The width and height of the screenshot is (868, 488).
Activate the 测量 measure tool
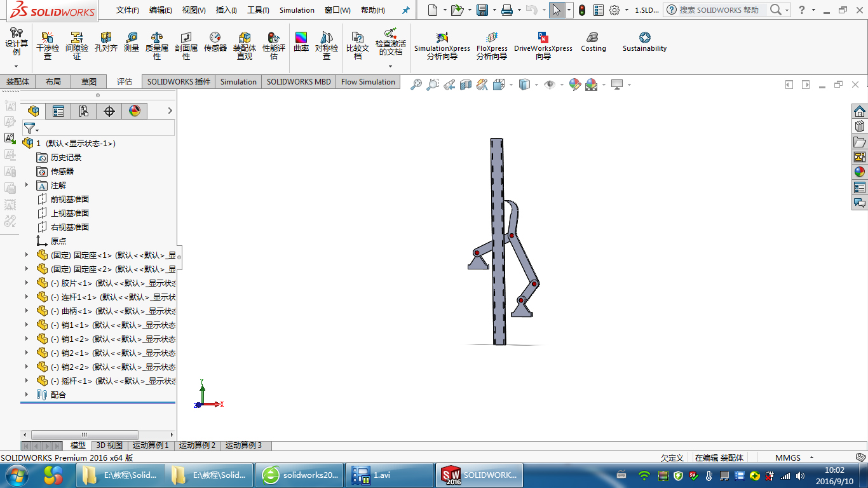click(132, 43)
